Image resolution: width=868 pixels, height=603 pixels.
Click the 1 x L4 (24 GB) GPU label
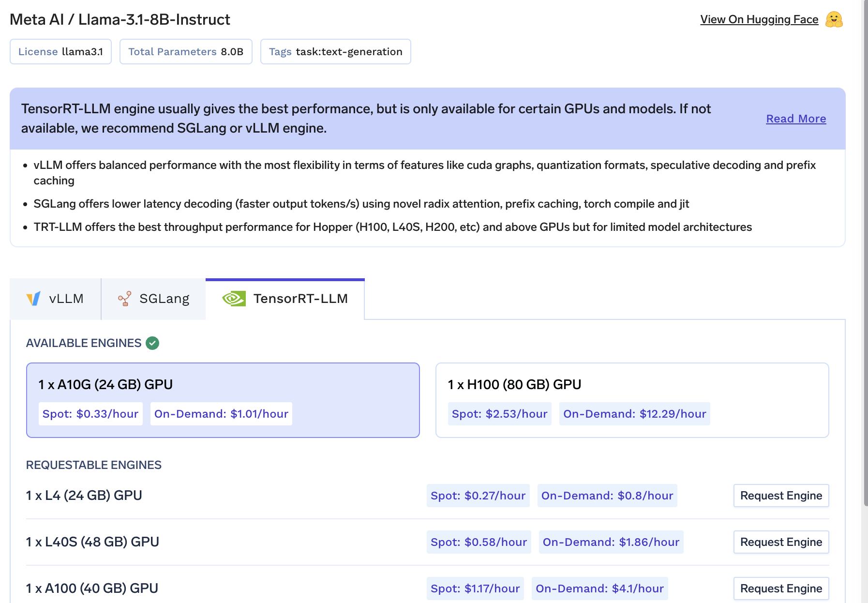[x=84, y=496]
